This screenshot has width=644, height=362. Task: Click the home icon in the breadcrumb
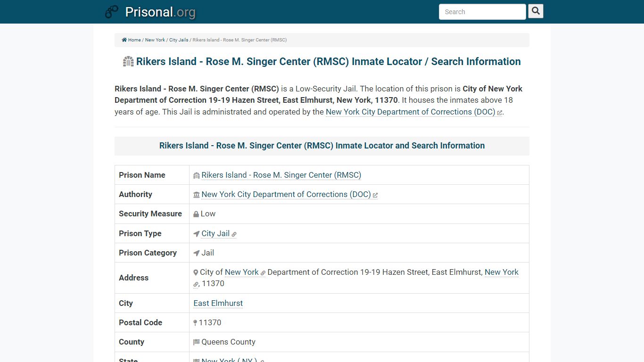coord(124,40)
